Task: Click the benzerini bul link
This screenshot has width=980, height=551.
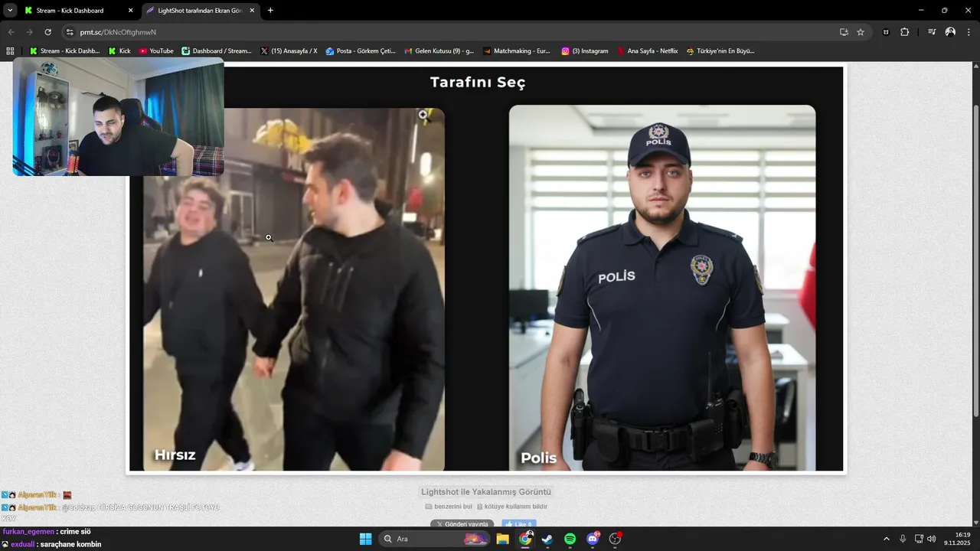Action: pos(449,507)
